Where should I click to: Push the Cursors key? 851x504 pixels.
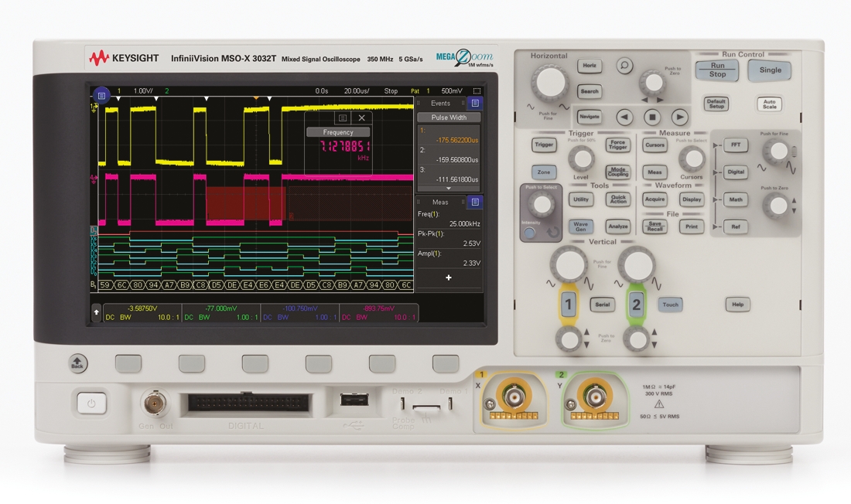coord(654,145)
